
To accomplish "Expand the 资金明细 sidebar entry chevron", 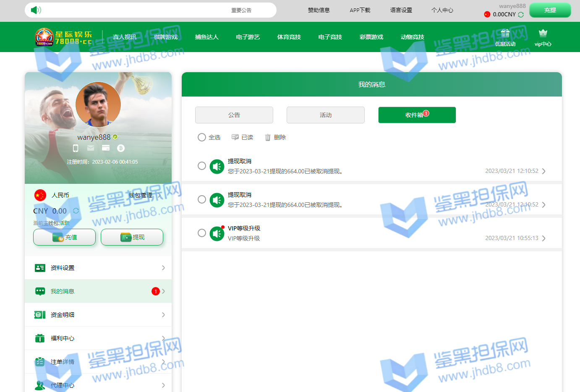I will pyautogui.click(x=163, y=315).
